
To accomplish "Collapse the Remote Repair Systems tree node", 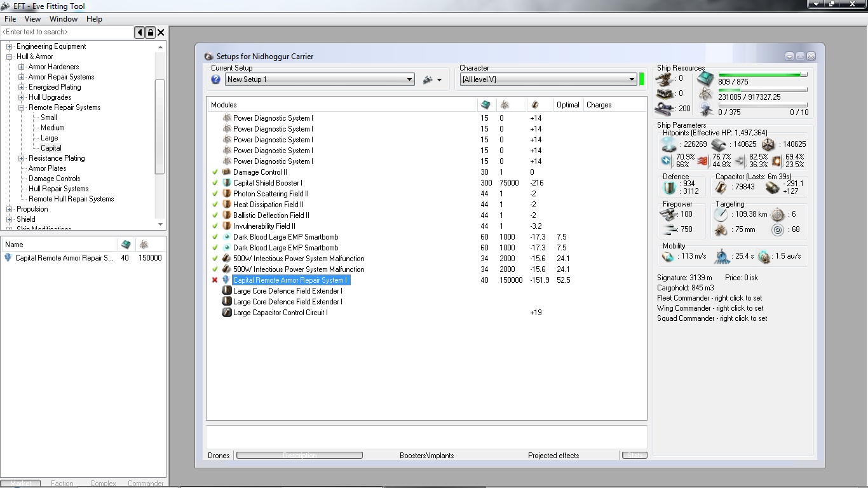I will click(22, 107).
